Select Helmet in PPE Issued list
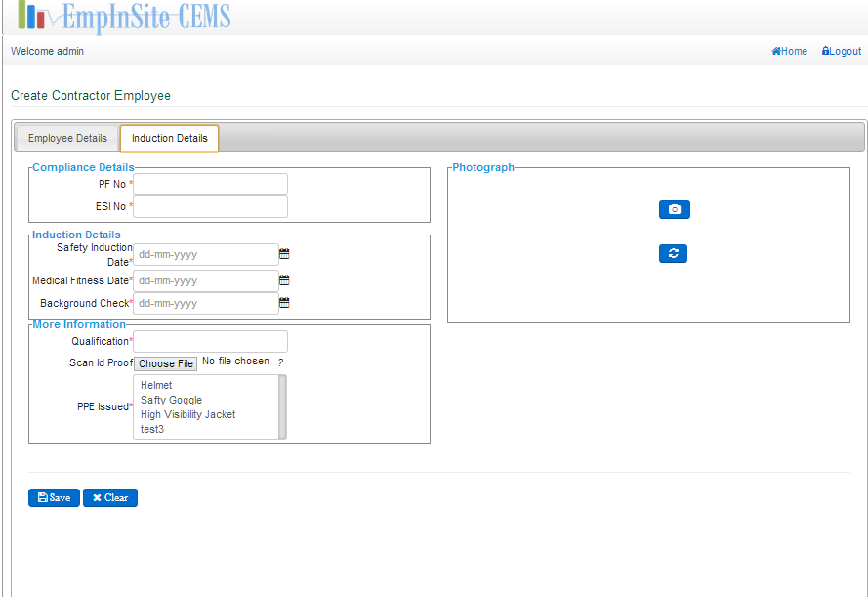868x597 pixels. tap(206, 385)
